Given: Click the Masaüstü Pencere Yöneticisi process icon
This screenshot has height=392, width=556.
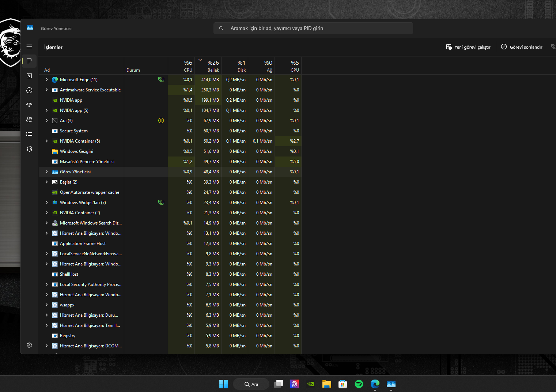Looking at the screenshot, I should point(55,162).
